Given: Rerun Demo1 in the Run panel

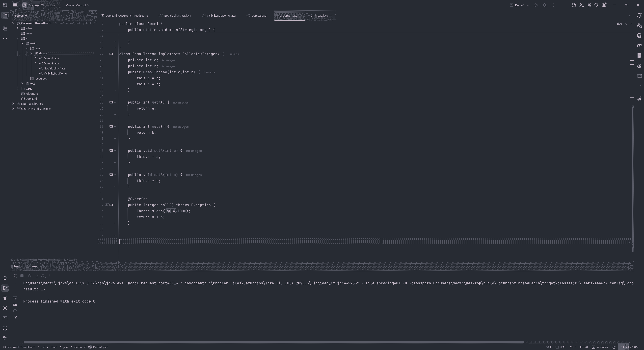Looking at the screenshot, I should 15,276.
